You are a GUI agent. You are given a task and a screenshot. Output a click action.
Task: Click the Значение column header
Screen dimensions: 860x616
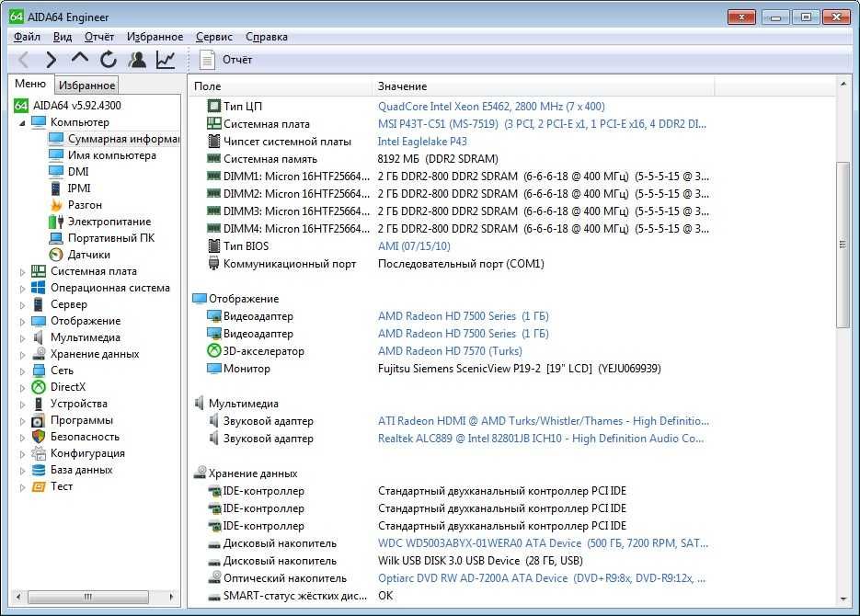coord(544,86)
